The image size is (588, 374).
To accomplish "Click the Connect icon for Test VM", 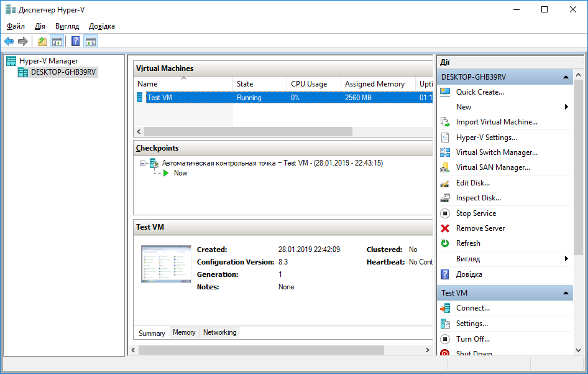I will 445,308.
